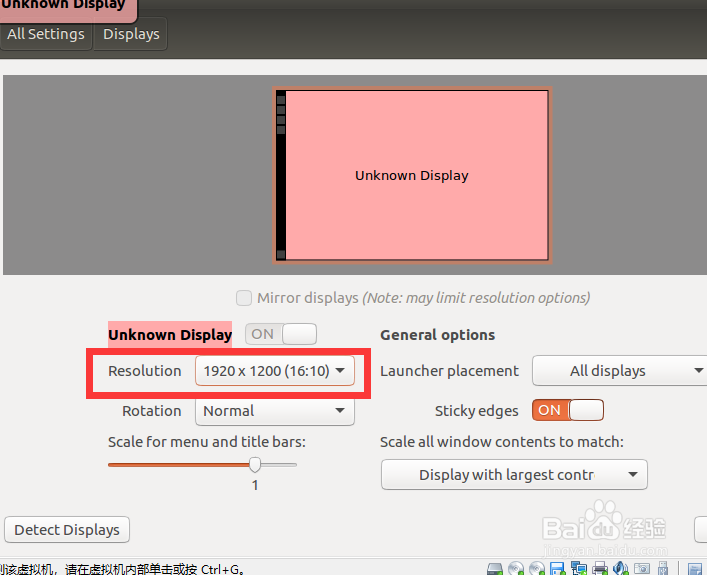Viewport: 707px width, 575px height.
Task: Click the USB device status icon
Action: [x=663, y=569]
